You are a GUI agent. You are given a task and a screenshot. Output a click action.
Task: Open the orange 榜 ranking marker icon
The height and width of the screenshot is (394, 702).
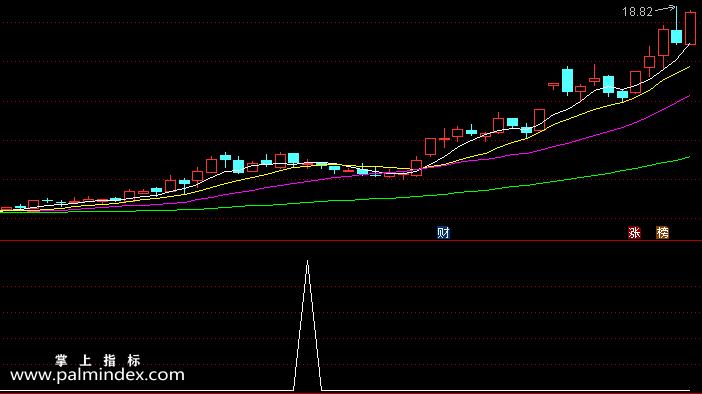pyautogui.click(x=663, y=233)
